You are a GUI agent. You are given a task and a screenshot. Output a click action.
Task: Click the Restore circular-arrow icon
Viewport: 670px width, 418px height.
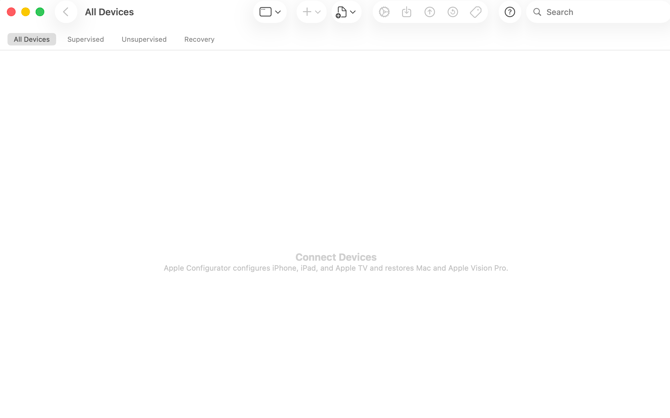pyautogui.click(x=453, y=12)
